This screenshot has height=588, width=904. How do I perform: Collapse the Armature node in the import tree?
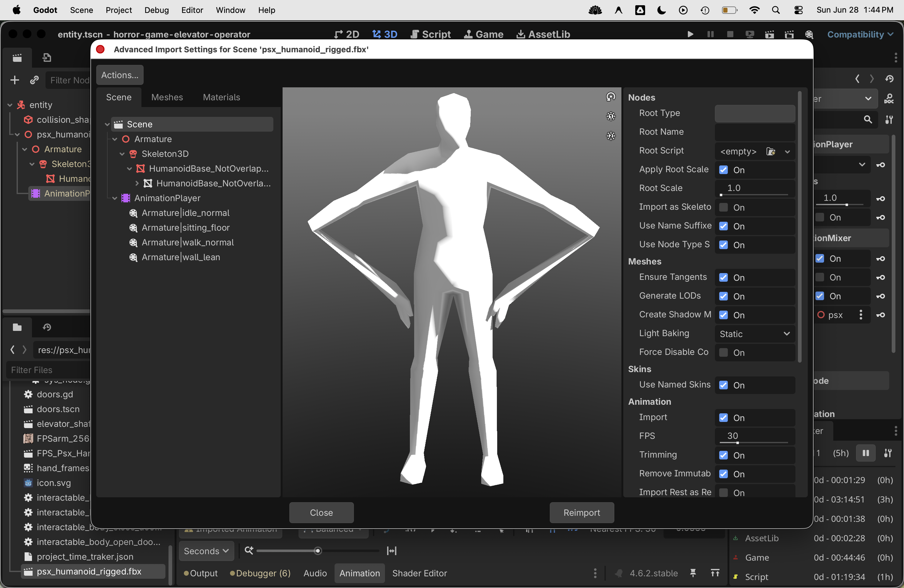point(115,139)
